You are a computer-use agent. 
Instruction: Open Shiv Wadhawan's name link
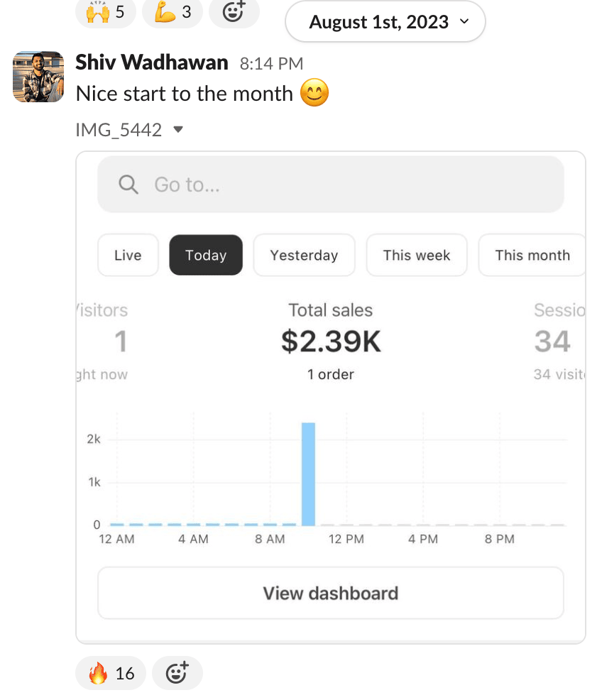151,62
